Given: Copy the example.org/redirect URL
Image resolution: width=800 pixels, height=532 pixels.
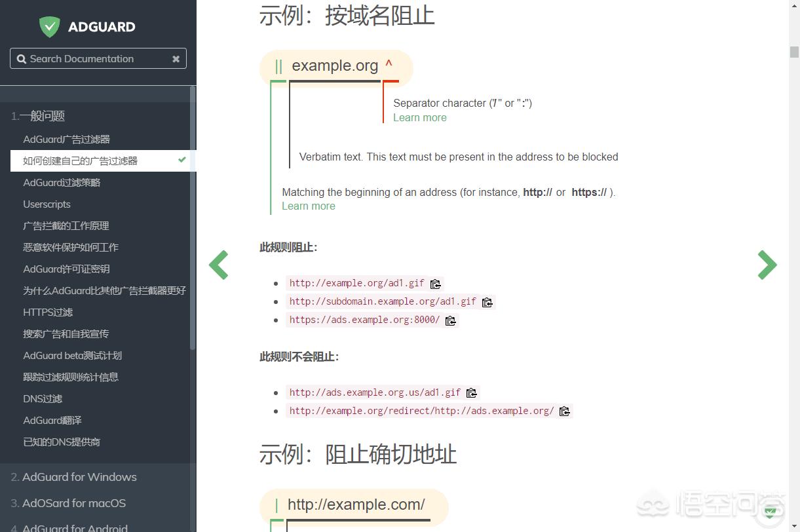Looking at the screenshot, I should click(x=565, y=411).
